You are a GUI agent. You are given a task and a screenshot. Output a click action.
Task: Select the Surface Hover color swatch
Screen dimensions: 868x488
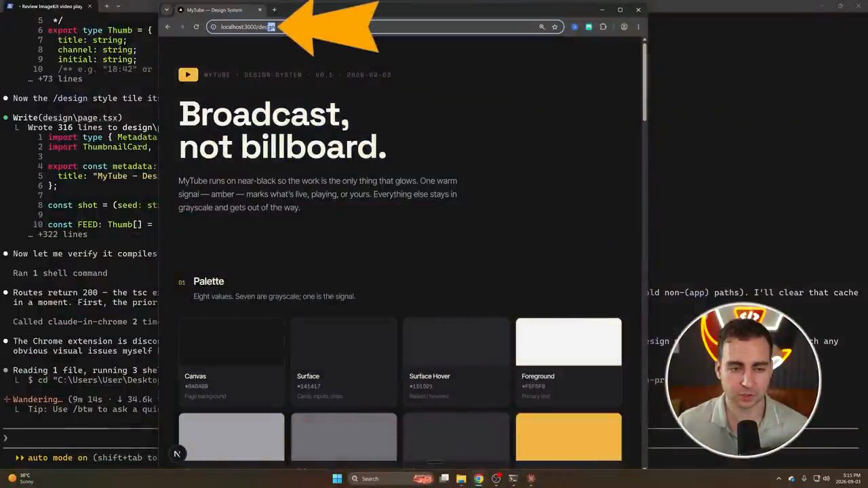click(x=456, y=362)
